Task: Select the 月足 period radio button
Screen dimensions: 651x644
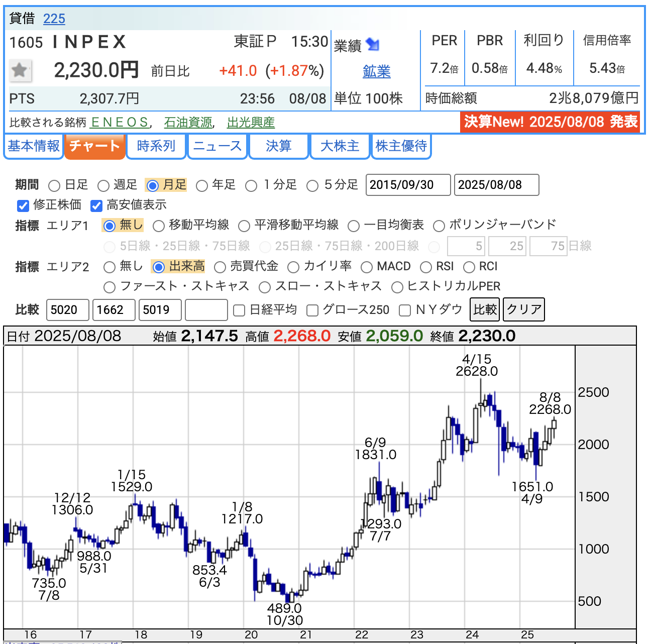Action: point(152,186)
